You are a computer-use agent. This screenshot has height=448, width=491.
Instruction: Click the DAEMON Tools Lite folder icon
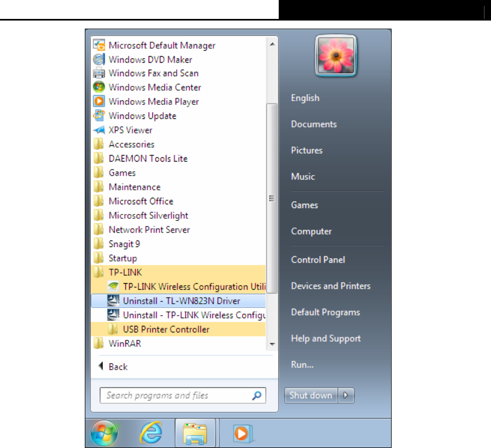tap(99, 158)
